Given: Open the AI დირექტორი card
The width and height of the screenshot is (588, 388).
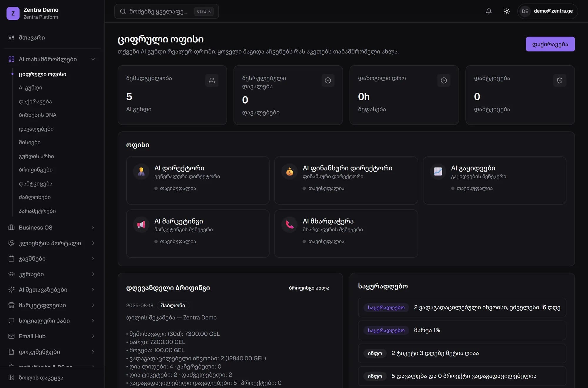Looking at the screenshot, I should coord(198,180).
